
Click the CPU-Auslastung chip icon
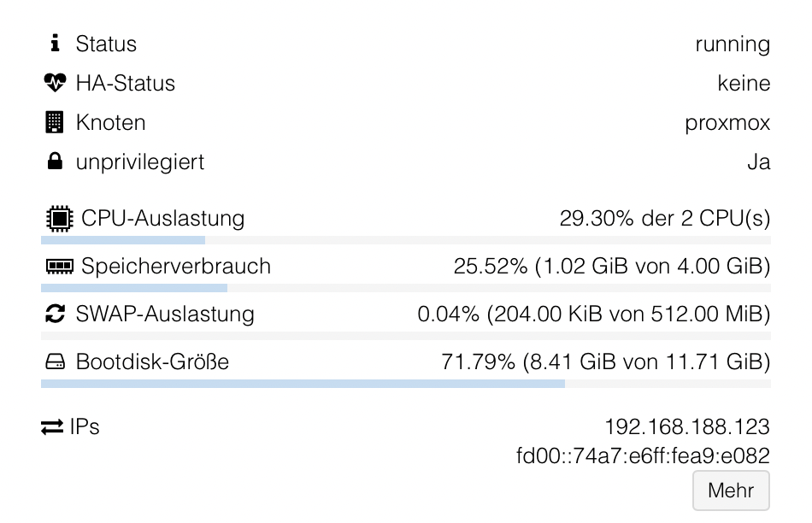[x=58, y=219]
